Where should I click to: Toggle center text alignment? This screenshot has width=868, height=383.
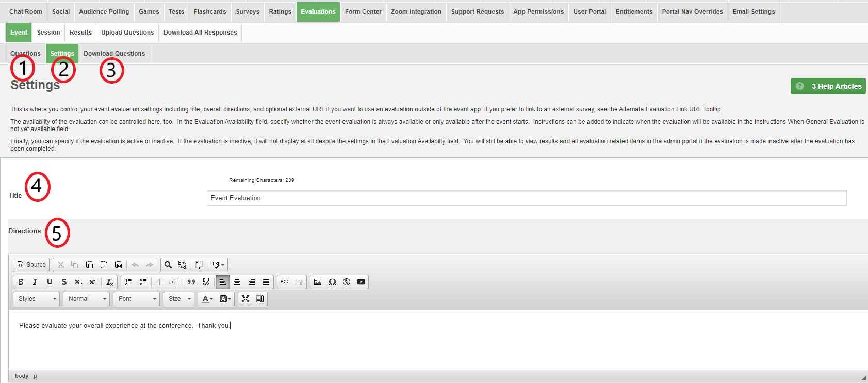[x=237, y=282]
